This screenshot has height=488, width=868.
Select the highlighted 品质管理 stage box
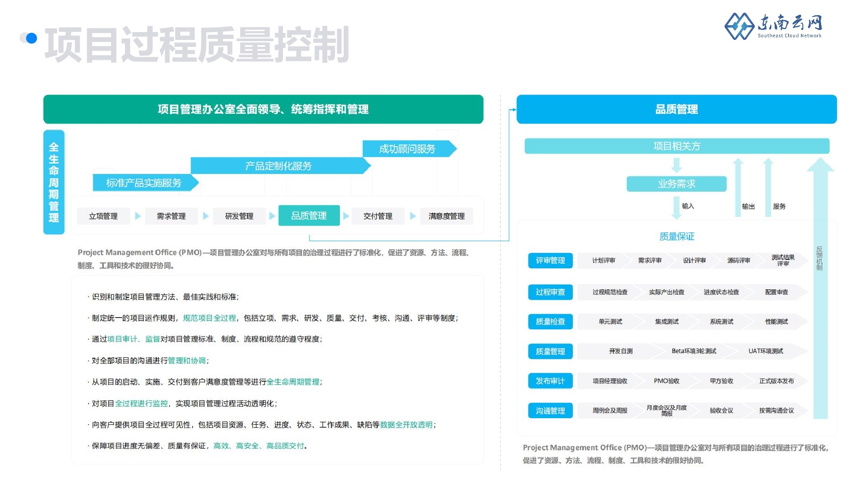point(309,216)
